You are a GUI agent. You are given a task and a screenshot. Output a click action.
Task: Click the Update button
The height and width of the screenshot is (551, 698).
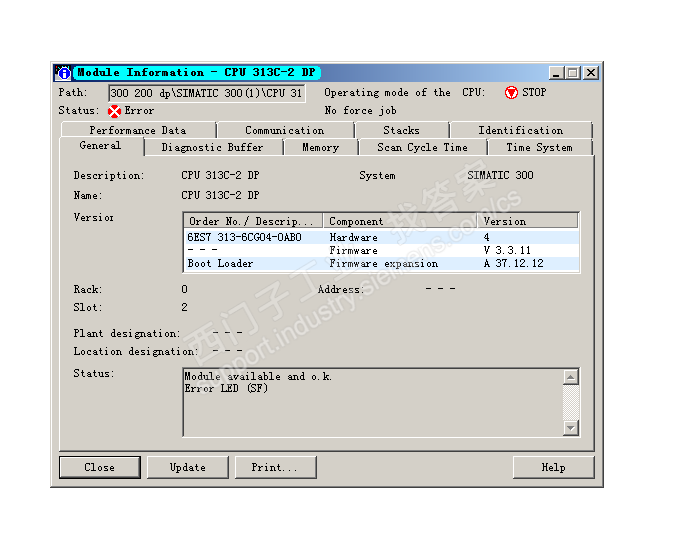pos(187,467)
